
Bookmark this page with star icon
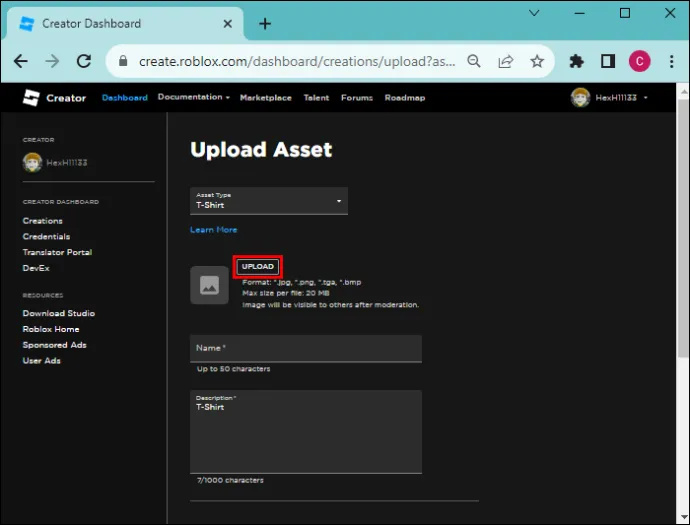point(537,61)
